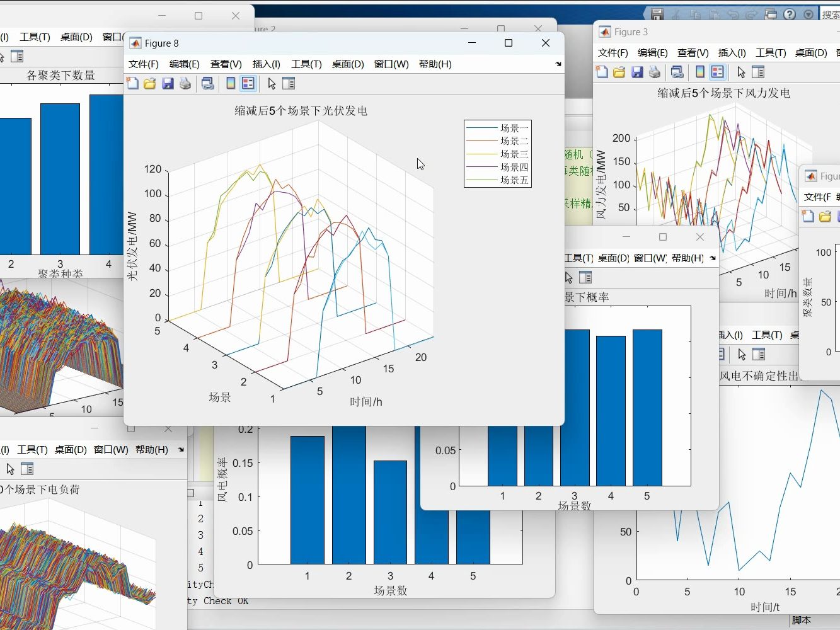Toggle Edit Plot arrow in 景下概率 window
The height and width of the screenshot is (630, 840).
(568, 277)
